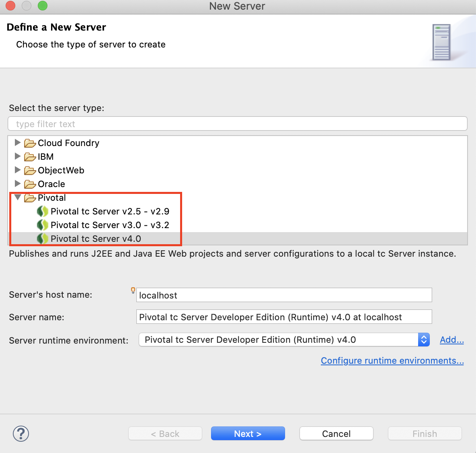Click the Oracle folder icon
The height and width of the screenshot is (453, 476).
pyautogui.click(x=30, y=184)
